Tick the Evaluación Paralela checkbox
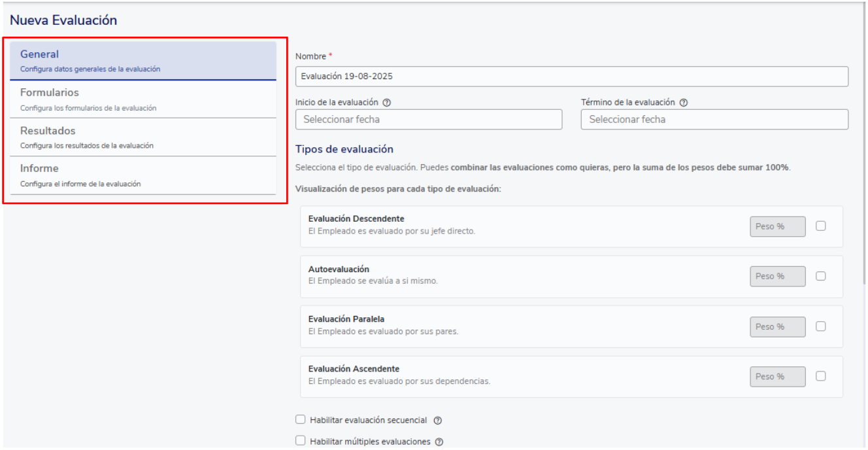 click(821, 326)
